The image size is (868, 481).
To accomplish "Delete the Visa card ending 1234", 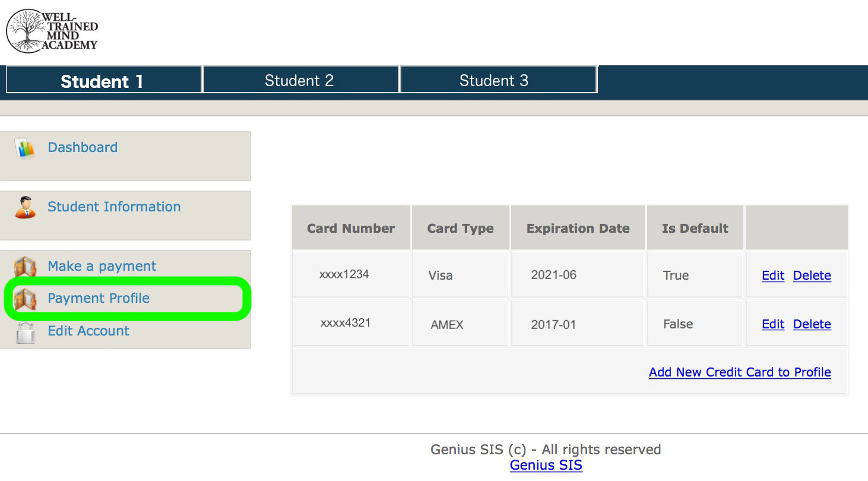I will [x=812, y=276].
